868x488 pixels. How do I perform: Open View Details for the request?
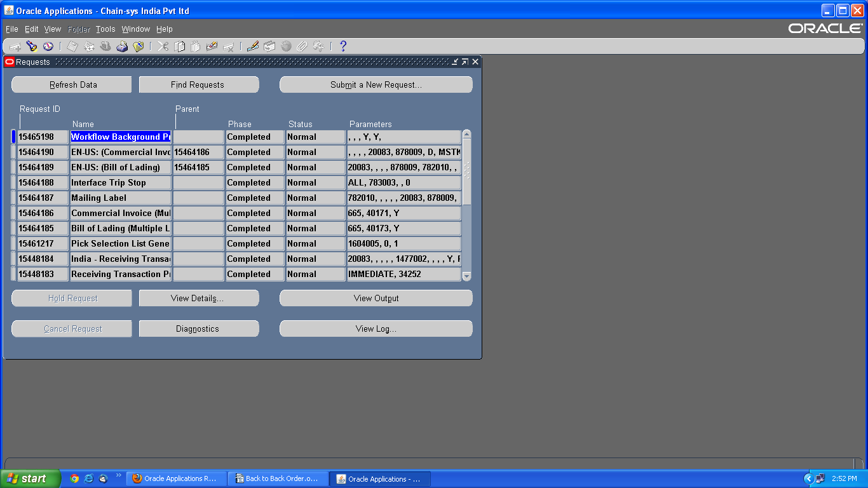(x=199, y=298)
